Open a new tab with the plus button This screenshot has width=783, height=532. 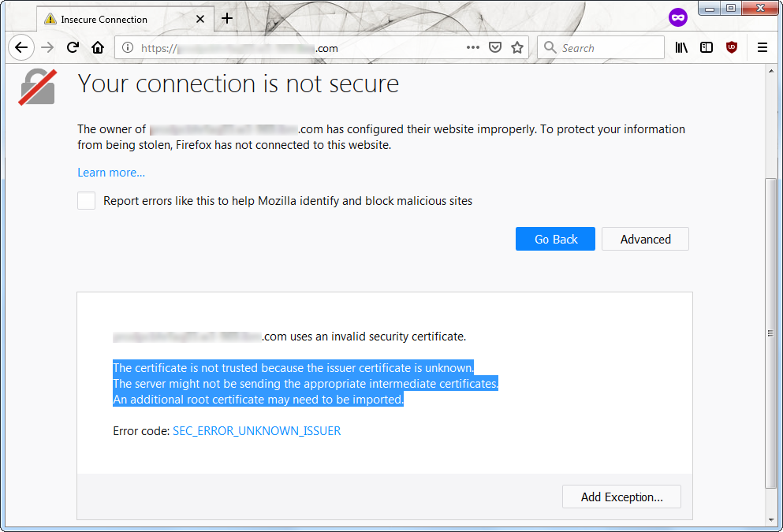227,18
